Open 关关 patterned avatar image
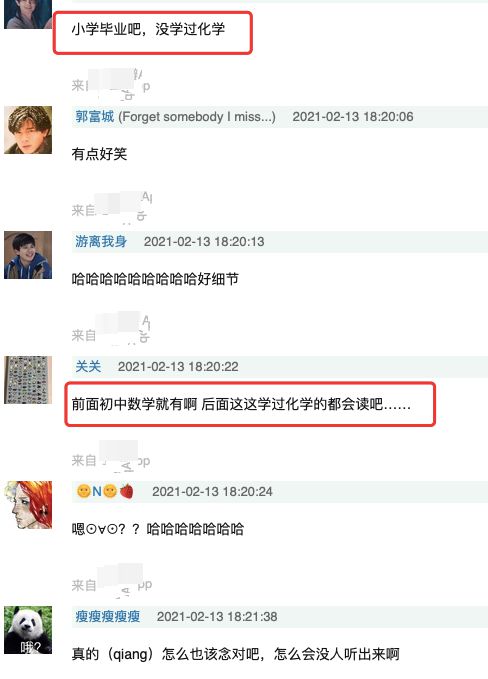Viewport: 488px width, 679px height. (28, 380)
